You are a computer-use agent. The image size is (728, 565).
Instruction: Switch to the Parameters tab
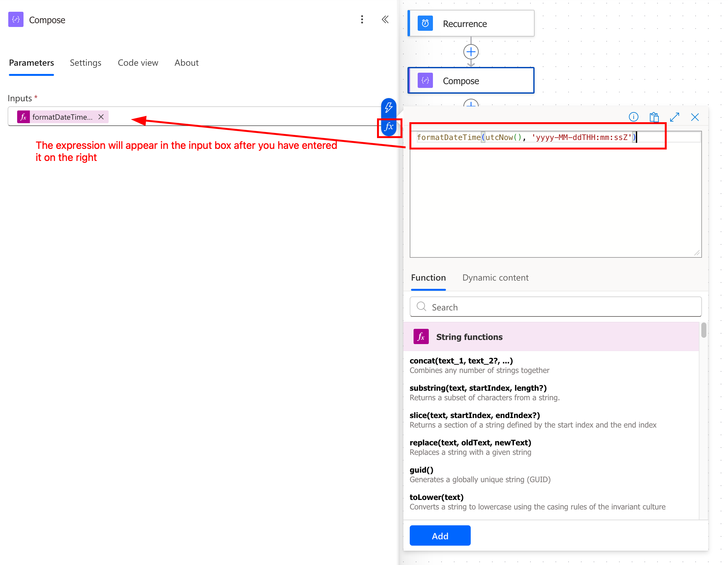click(31, 63)
